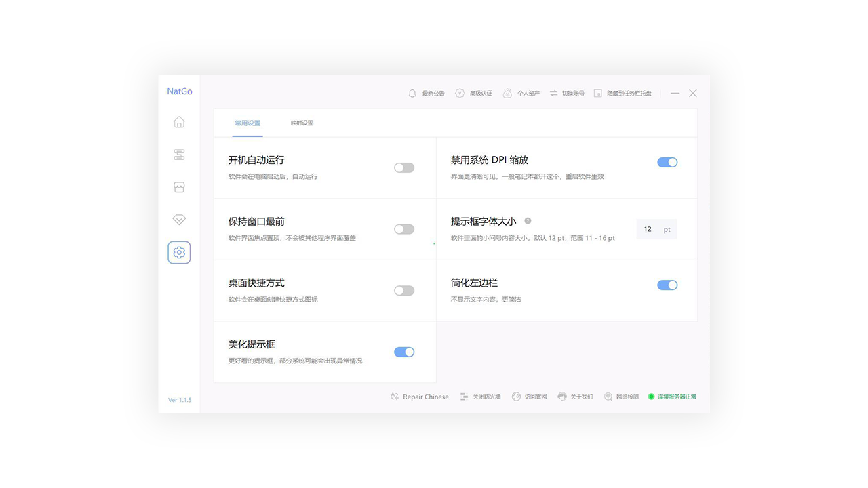Screen dimensions: 868x488
Task: Toggle 保持窗口最前 window on top
Action: 404,229
